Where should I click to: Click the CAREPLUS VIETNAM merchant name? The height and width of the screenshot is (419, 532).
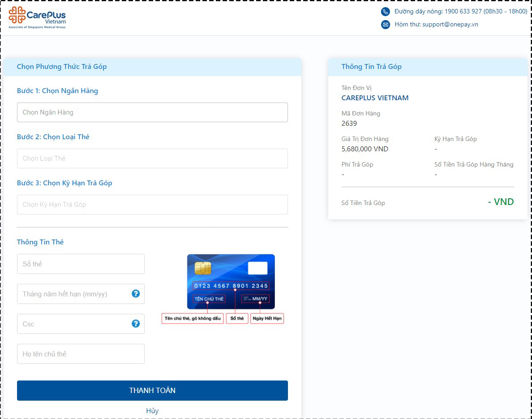point(375,98)
